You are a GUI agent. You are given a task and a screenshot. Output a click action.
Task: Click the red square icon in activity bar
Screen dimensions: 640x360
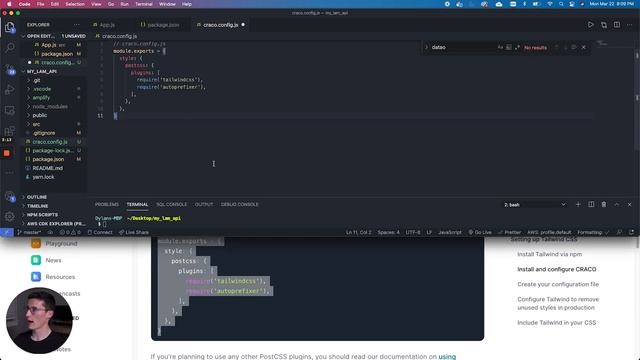pos(7,153)
